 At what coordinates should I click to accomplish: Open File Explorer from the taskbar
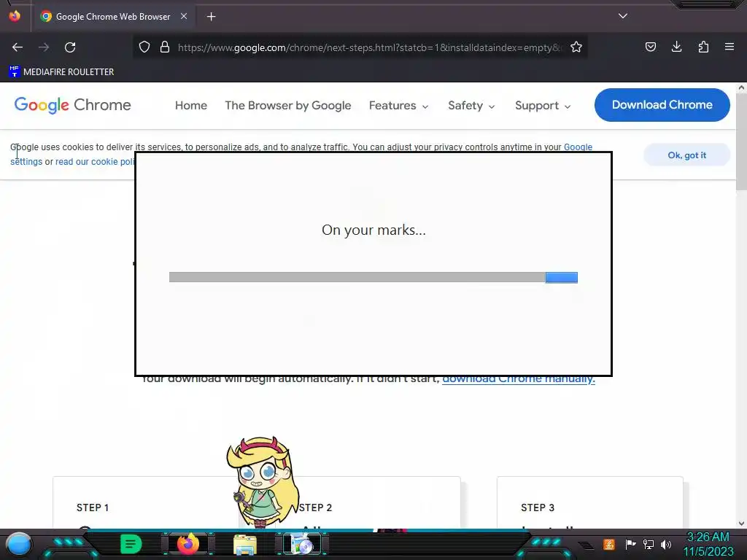click(245, 545)
